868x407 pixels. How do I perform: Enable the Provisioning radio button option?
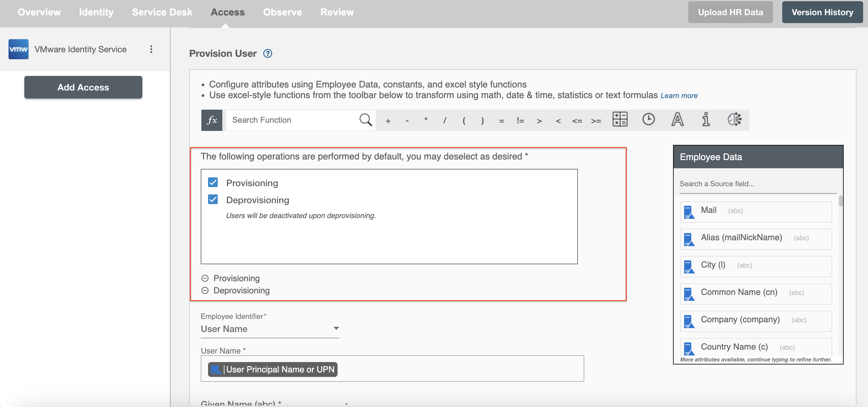click(204, 278)
